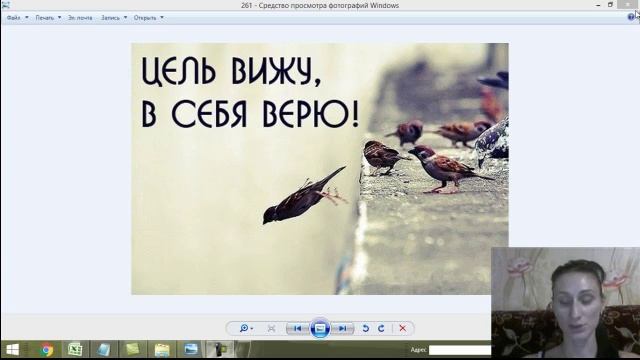This screenshot has width=640, height=360.
Task: Expand the Запись dropdown menu
Action: pyautogui.click(x=114, y=18)
